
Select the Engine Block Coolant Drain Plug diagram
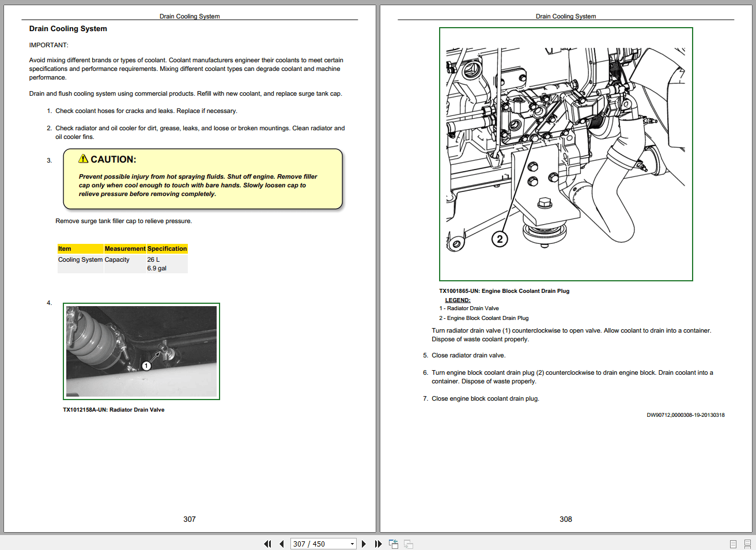coord(565,153)
